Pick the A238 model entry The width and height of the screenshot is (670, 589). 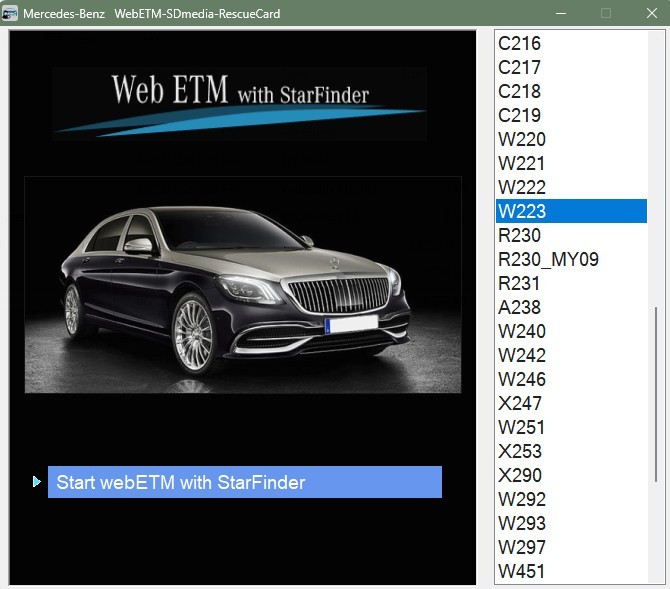520,307
